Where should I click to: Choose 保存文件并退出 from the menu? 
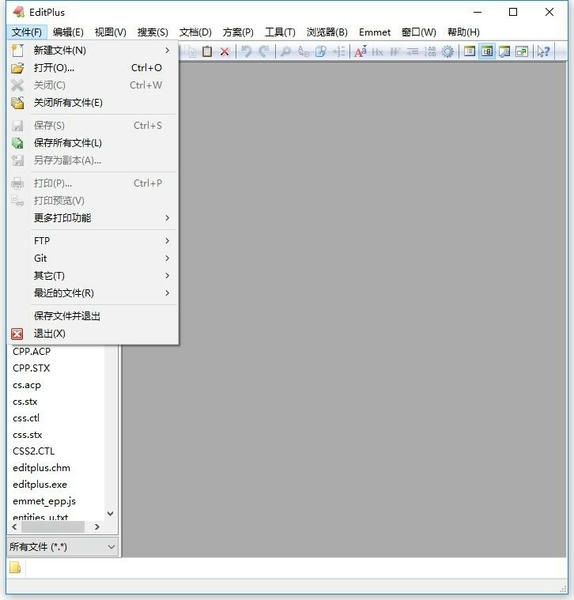click(x=93, y=316)
